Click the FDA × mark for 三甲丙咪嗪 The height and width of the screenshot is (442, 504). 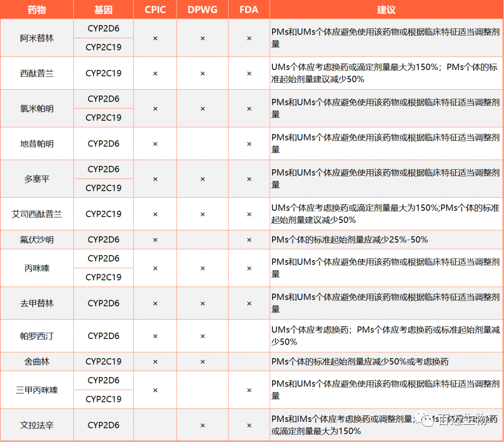click(x=249, y=391)
